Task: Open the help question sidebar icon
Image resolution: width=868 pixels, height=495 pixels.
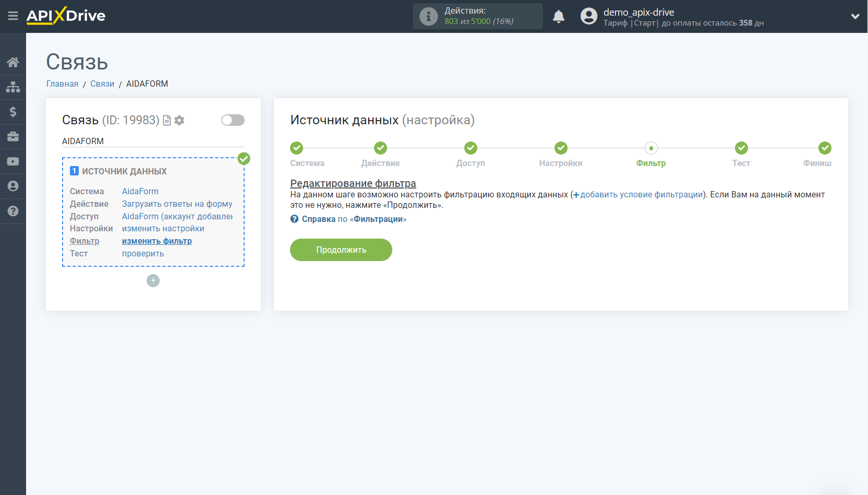Action: 13,211
